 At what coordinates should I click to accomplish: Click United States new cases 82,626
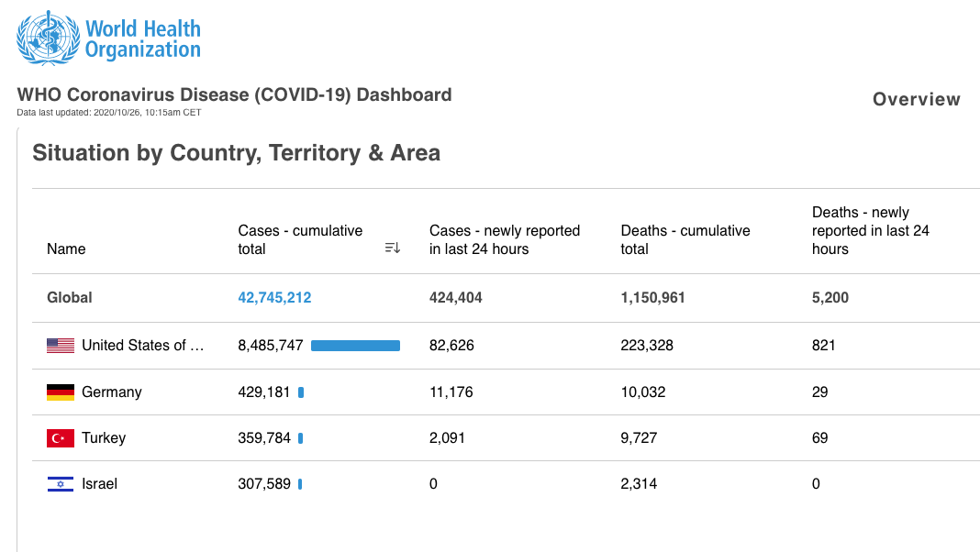pos(451,346)
